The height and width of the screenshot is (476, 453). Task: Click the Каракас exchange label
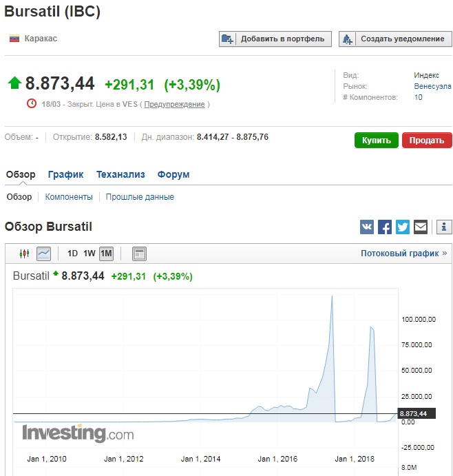(41, 39)
